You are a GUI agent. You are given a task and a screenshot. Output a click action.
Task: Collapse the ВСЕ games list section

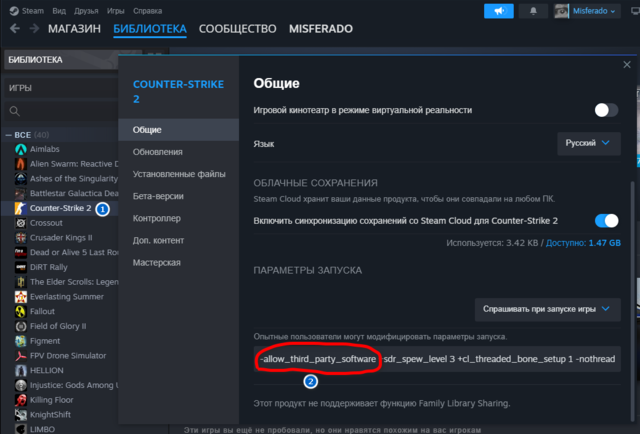pos(10,134)
